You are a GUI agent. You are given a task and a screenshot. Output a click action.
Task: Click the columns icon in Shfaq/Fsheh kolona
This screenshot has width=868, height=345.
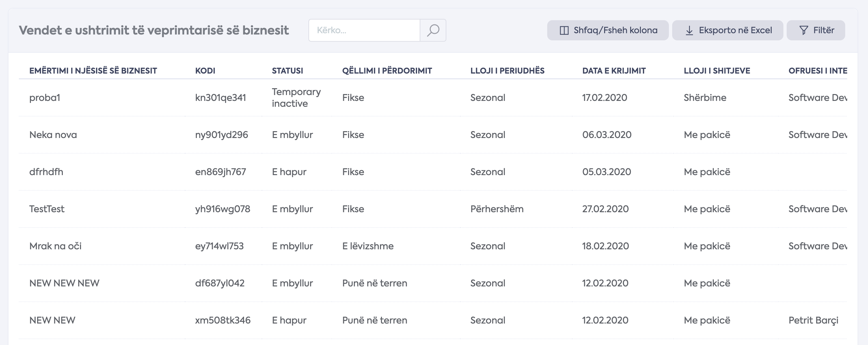(564, 30)
